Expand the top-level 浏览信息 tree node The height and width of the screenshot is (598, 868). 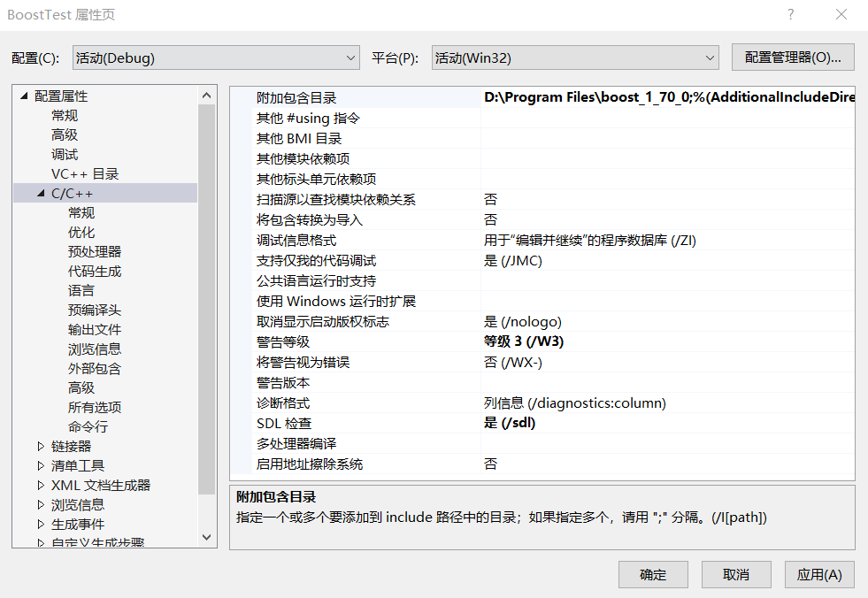pos(41,504)
